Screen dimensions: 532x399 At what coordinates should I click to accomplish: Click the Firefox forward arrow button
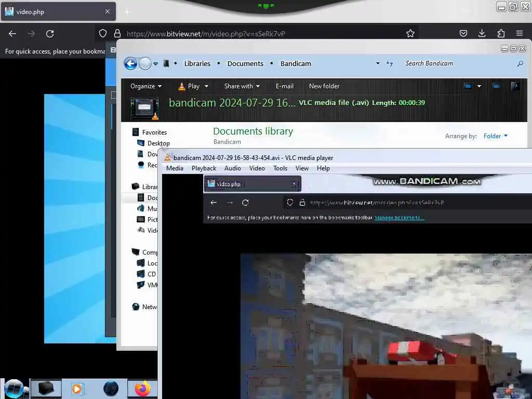click(x=31, y=34)
